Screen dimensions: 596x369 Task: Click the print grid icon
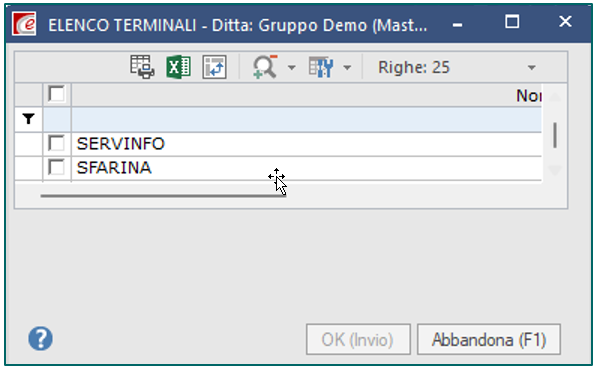point(142,67)
